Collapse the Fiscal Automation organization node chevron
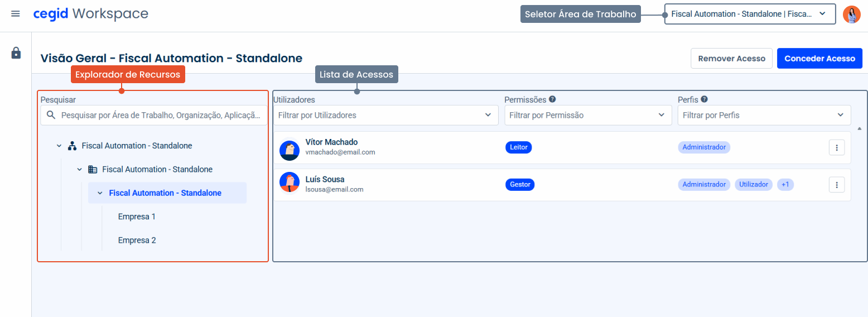868x317 pixels. 79,169
